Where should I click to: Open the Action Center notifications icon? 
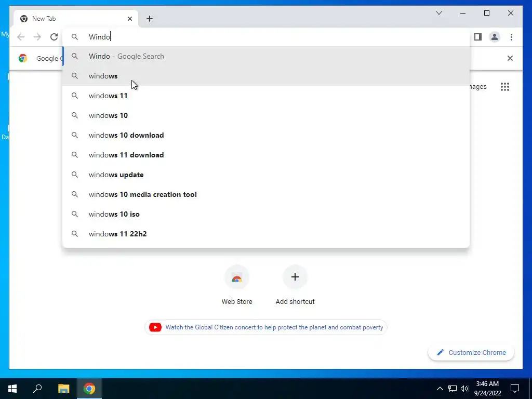click(515, 389)
